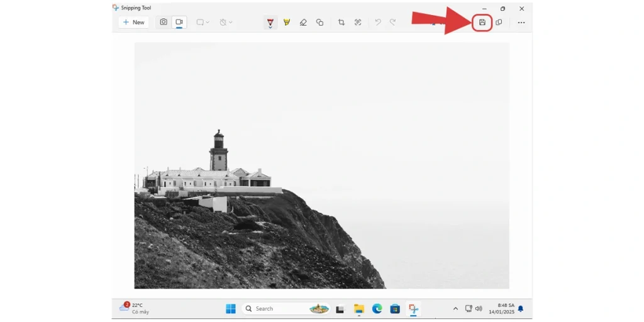
Task: Select the yellow Highlighter tool
Action: [x=287, y=23]
